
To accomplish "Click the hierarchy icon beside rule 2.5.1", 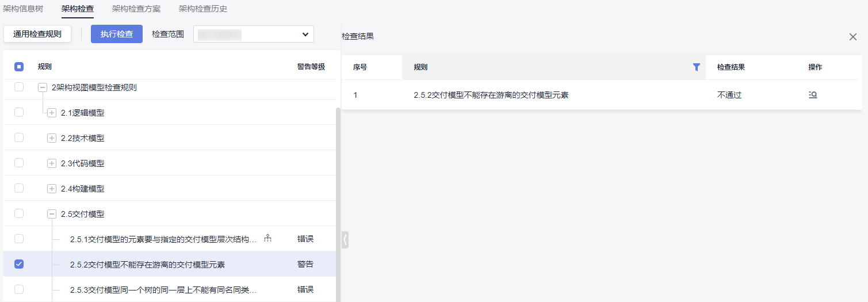I will tap(267, 239).
